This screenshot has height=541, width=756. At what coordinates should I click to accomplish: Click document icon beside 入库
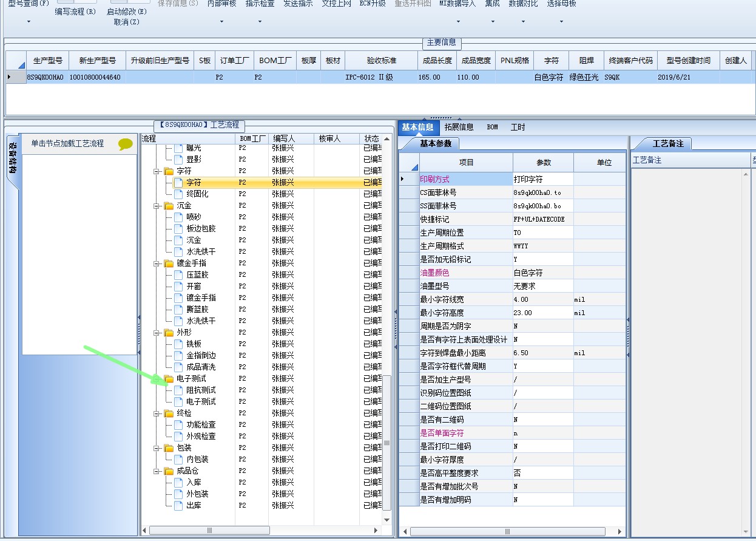(x=178, y=482)
